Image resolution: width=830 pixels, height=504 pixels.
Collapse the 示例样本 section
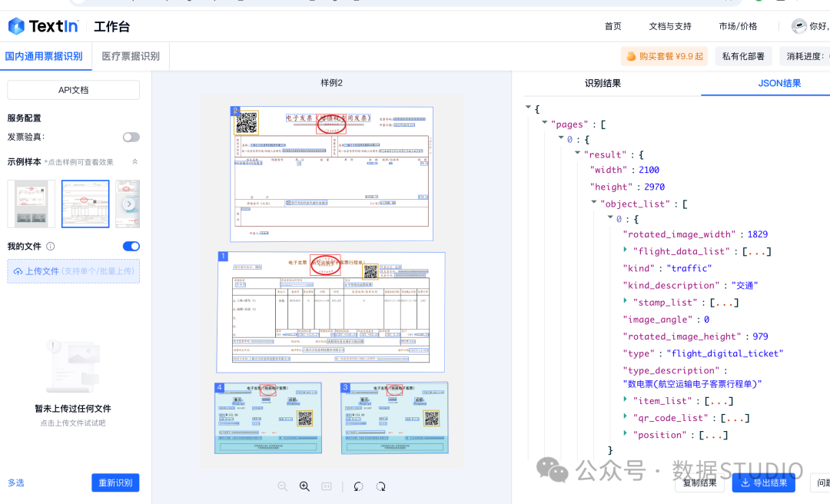135,162
